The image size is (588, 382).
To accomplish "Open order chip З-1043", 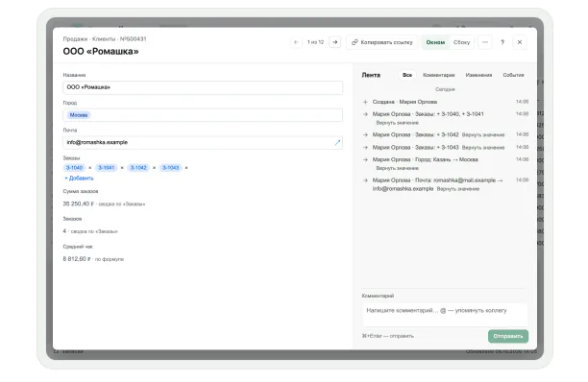I will click(x=171, y=168).
